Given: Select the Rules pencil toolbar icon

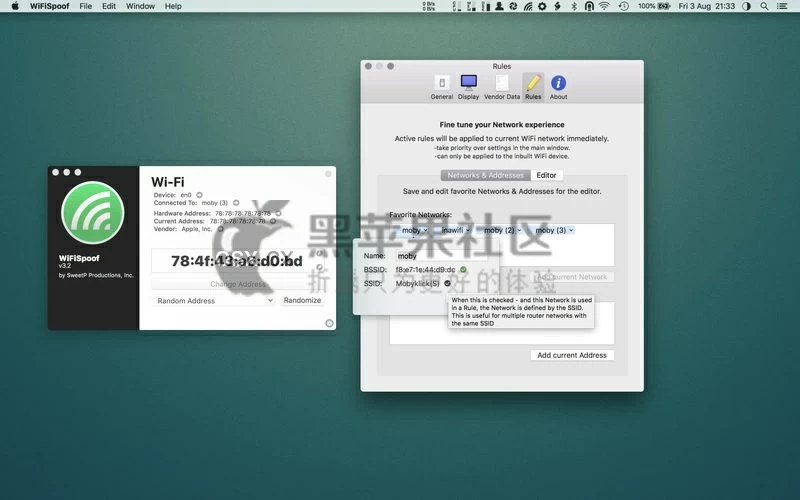Looking at the screenshot, I should tap(533, 87).
